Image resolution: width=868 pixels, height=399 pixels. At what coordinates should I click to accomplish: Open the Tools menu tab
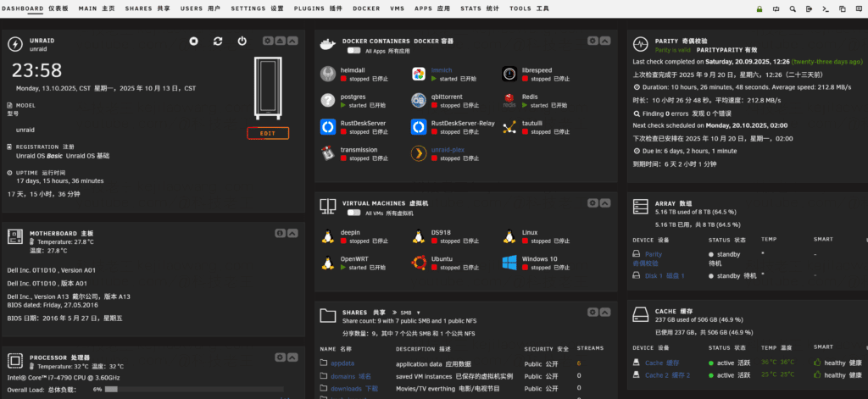point(529,8)
